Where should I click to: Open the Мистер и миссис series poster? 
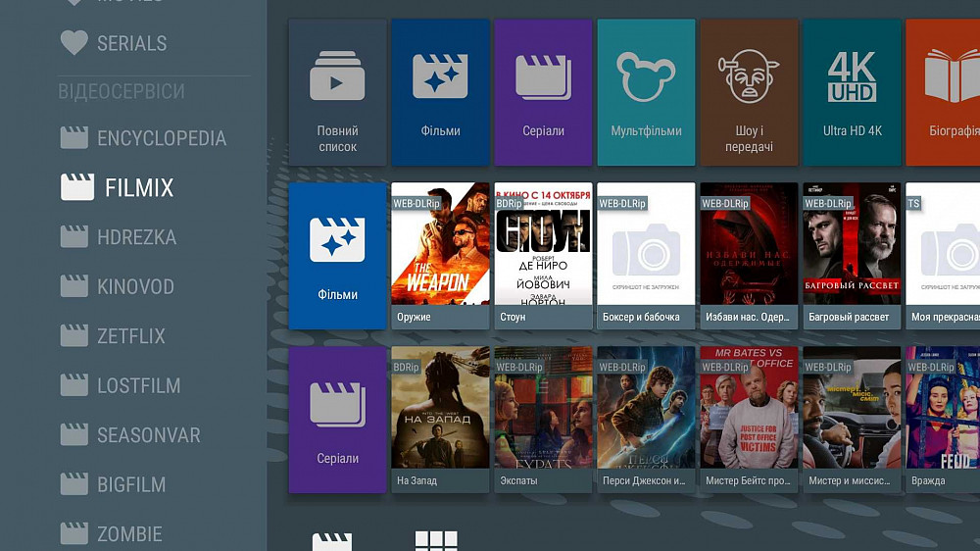pyautogui.click(x=852, y=408)
